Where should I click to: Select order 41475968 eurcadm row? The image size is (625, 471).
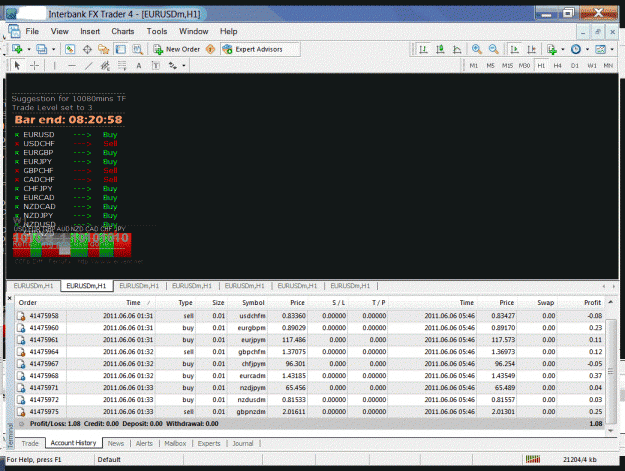pyautogui.click(x=310, y=376)
